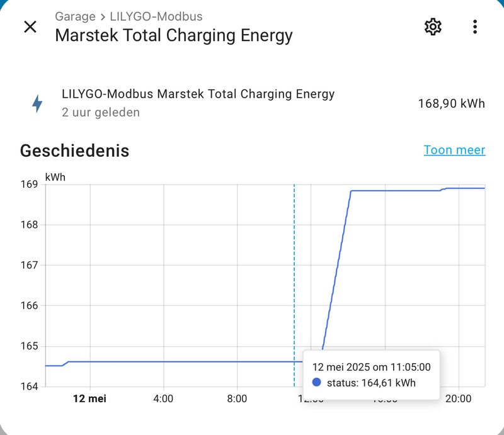Click the "2 uur geleden" timestamp
This screenshot has height=435, width=504.
coord(101,113)
